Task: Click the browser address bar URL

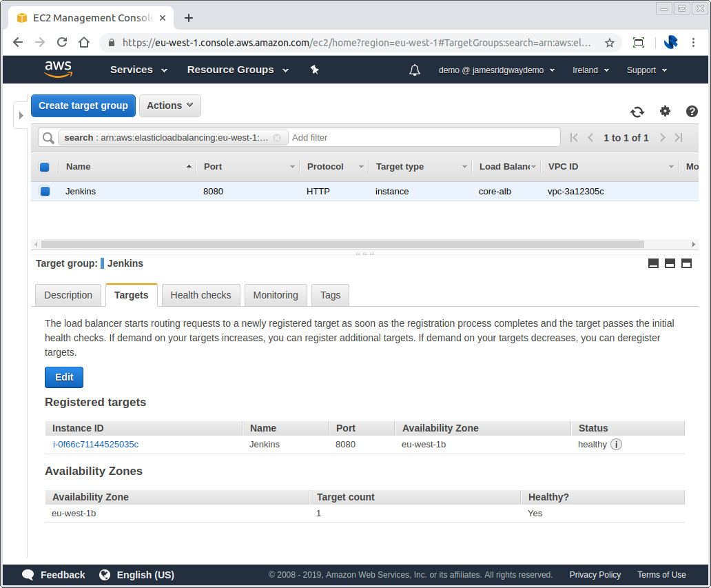Action: click(356, 43)
